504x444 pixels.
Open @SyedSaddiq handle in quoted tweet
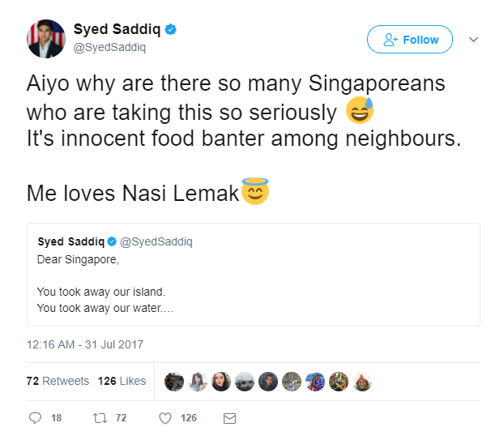click(156, 241)
